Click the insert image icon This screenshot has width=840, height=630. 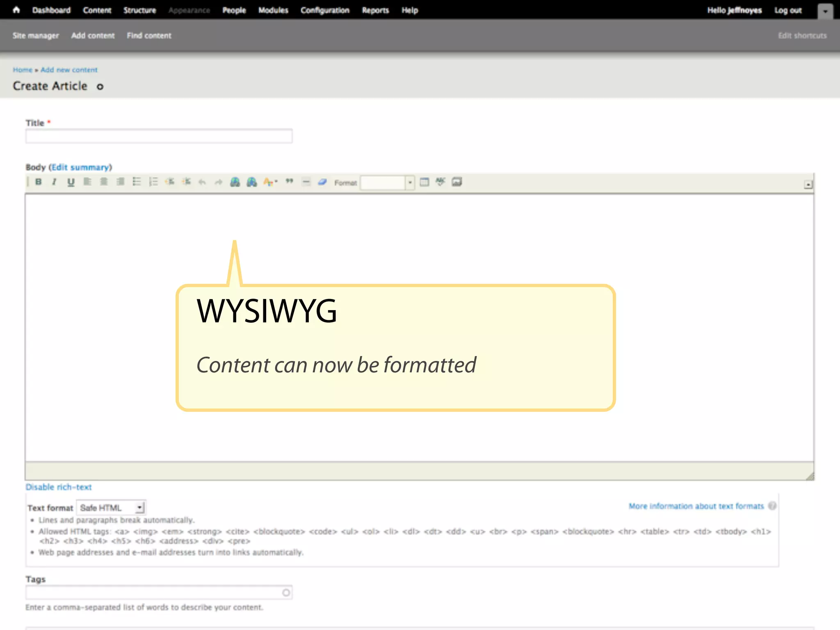[x=457, y=182]
